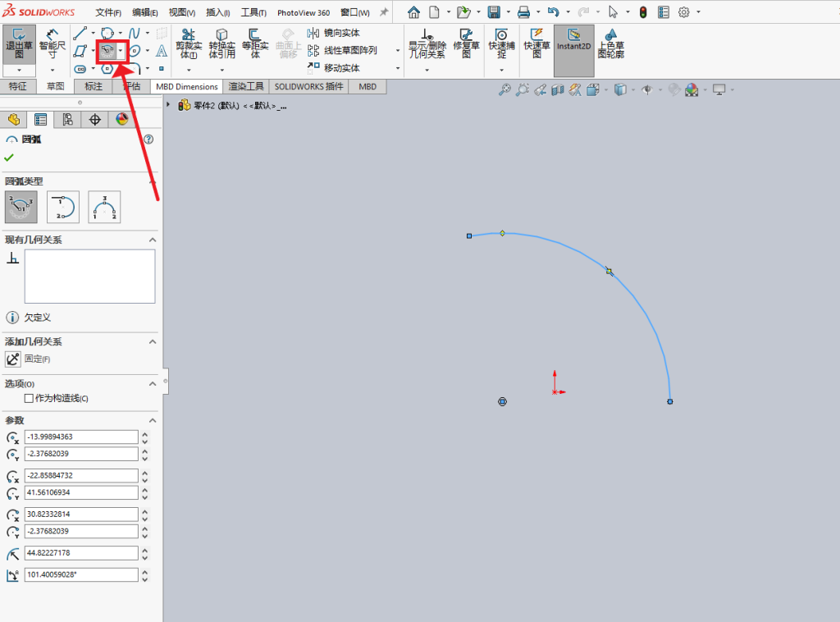
Task: Expand the 零件2 feature tree node
Action: (x=168, y=105)
